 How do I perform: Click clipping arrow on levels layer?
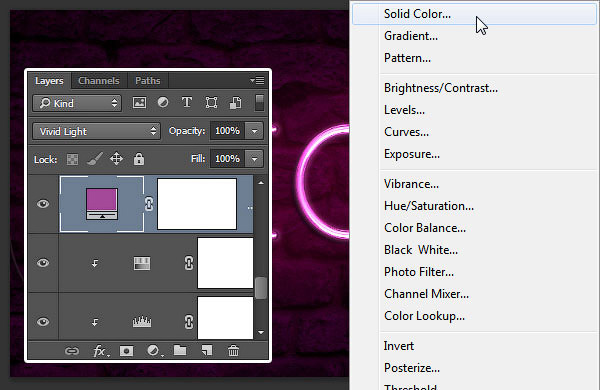pos(95,322)
